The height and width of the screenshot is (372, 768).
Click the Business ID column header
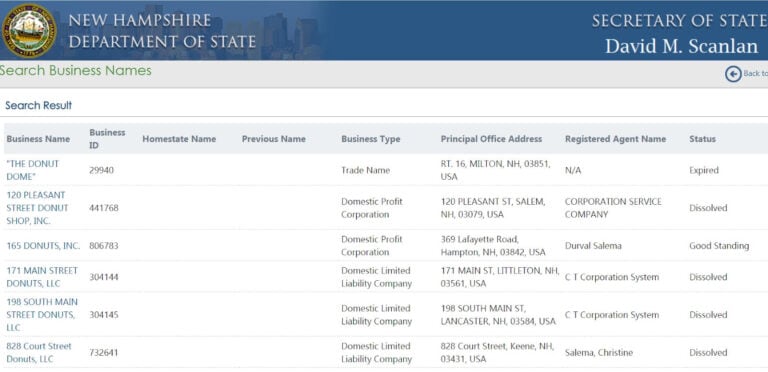click(x=107, y=139)
